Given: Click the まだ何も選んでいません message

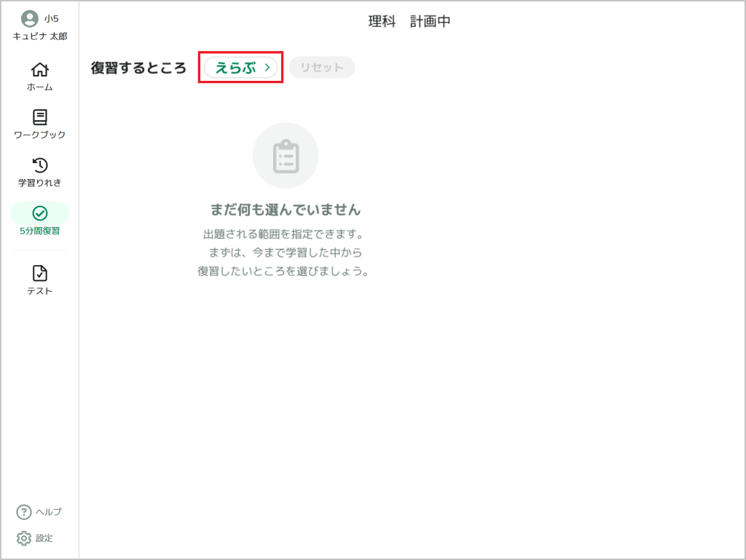Looking at the screenshot, I should tap(286, 210).
